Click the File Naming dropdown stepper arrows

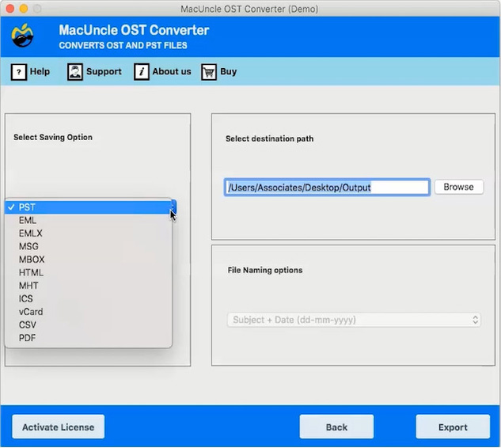point(475,320)
